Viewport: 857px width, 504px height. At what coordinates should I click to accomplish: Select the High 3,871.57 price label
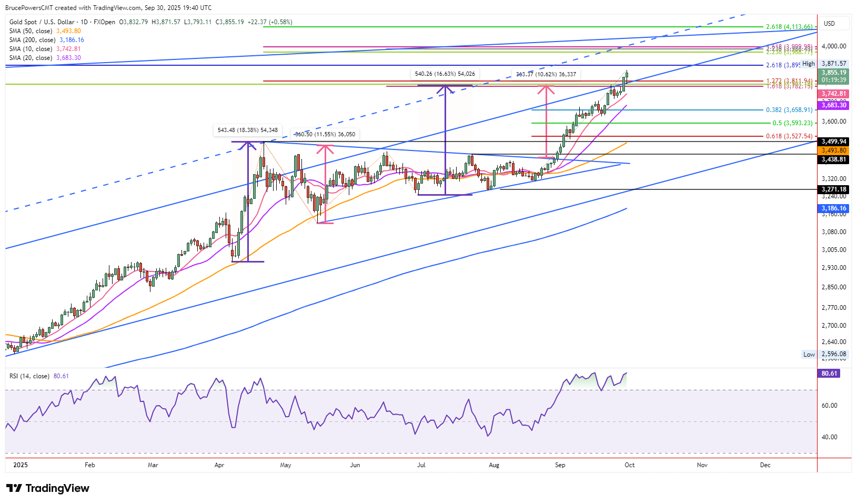(833, 64)
